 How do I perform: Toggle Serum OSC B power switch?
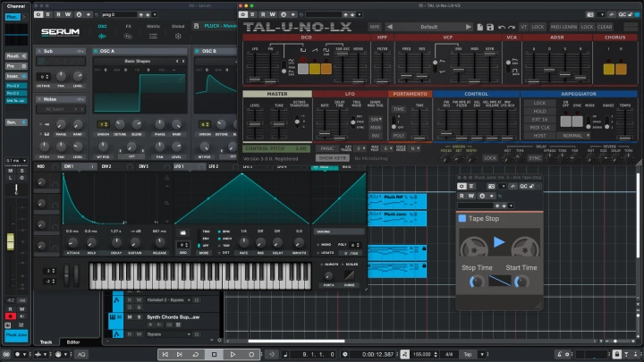tap(198, 51)
